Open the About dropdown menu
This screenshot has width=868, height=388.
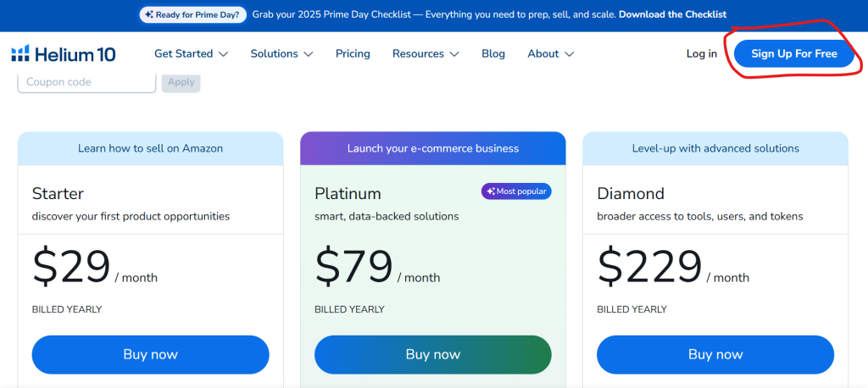(550, 53)
